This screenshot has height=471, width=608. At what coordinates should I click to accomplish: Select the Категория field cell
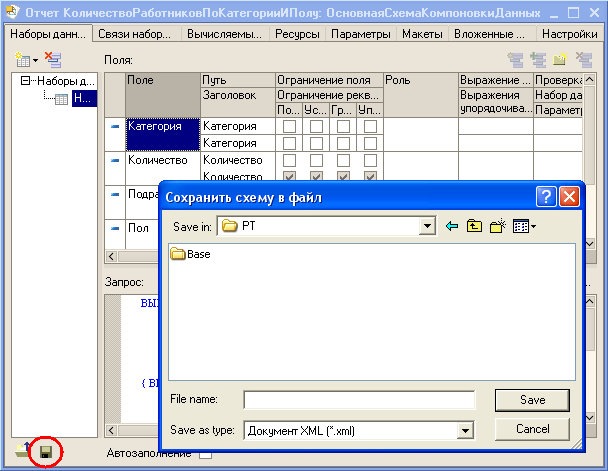click(163, 135)
